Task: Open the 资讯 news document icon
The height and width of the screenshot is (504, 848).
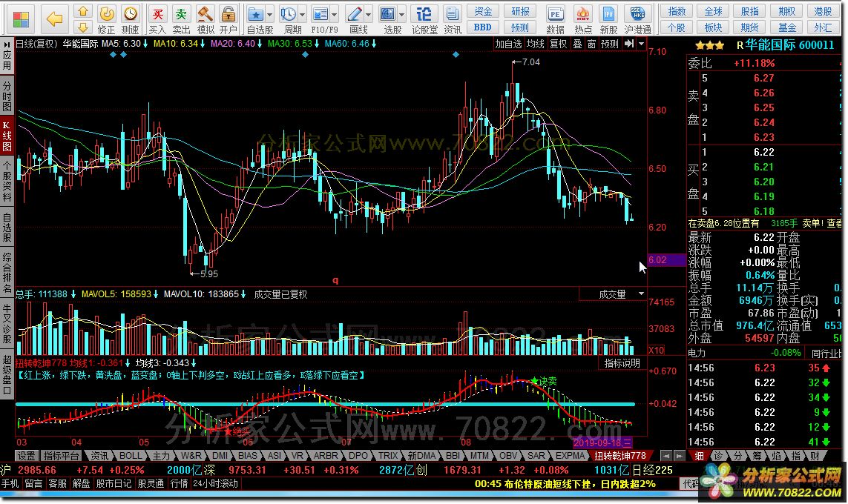Action: (452, 19)
